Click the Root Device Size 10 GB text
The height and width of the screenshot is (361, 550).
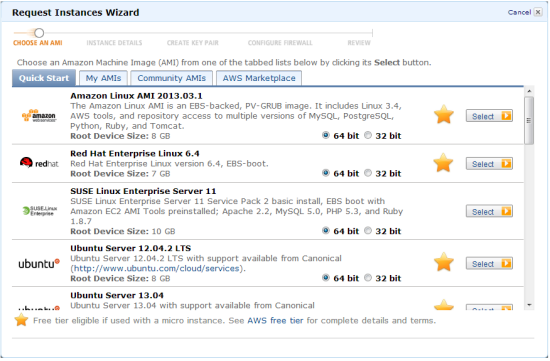[x=123, y=231]
